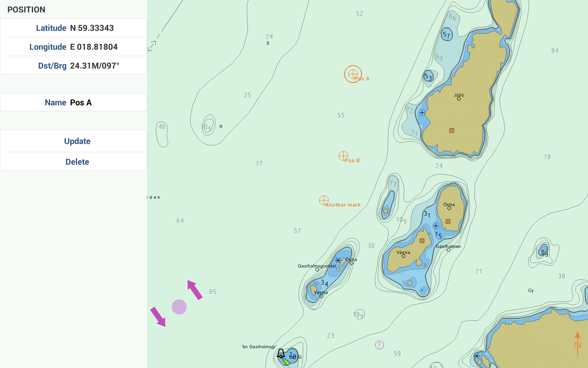Tap brown square landmark on Jällö
Image resolution: width=588 pixels, height=368 pixels.
pyautogui.click(x=451, y=130)
